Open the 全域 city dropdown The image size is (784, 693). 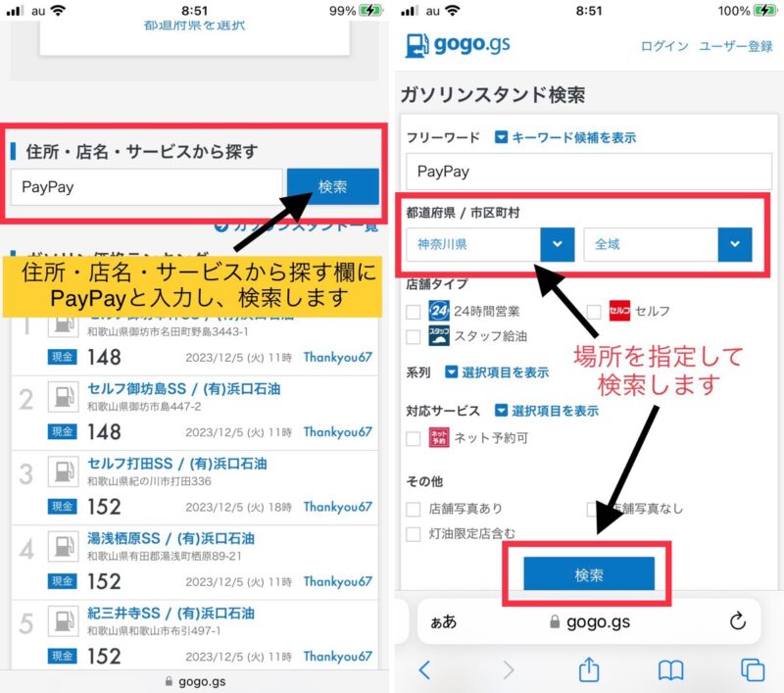(x=667, y=244)
